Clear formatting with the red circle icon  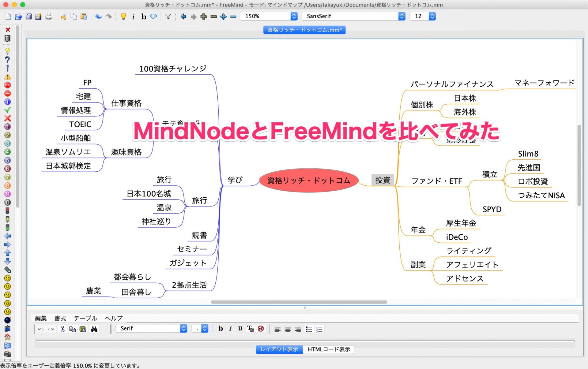261,329
